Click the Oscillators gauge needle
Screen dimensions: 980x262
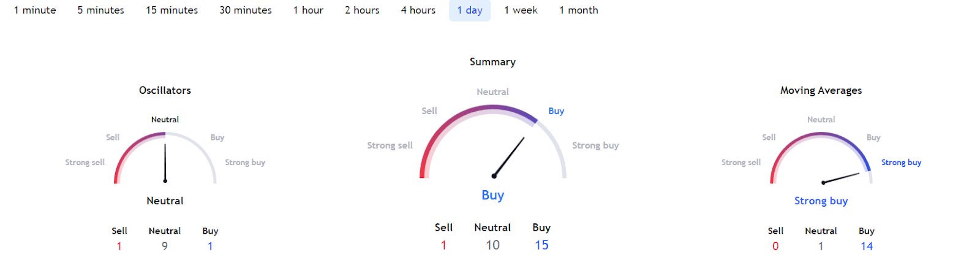tap(165, 163)
